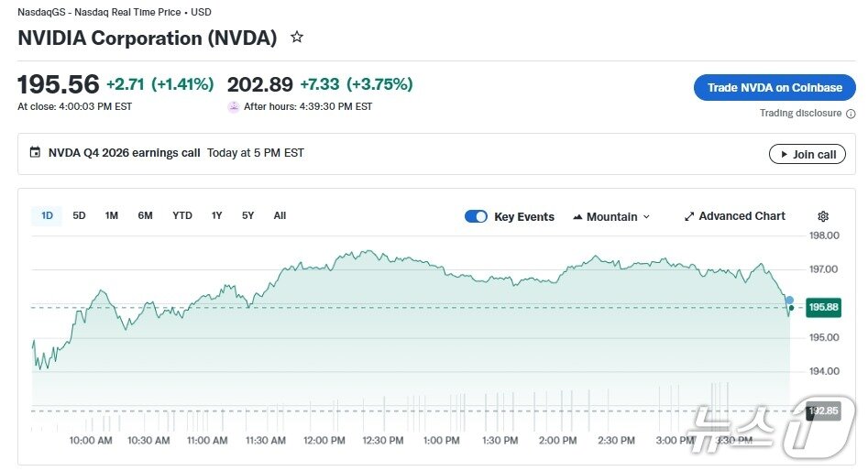Click the Advanced Chart expand arrows icon

coord(689,216)
